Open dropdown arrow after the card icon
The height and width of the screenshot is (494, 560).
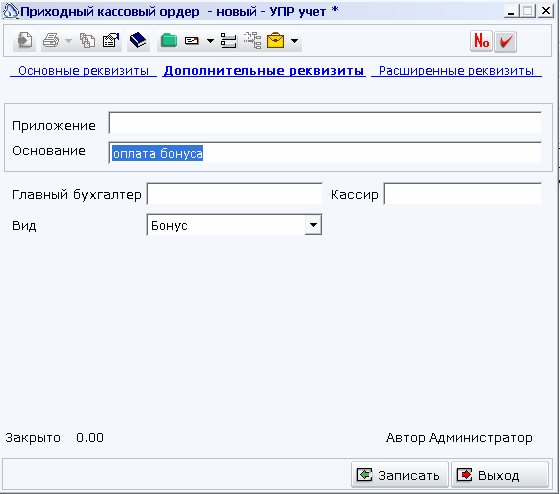210,41
